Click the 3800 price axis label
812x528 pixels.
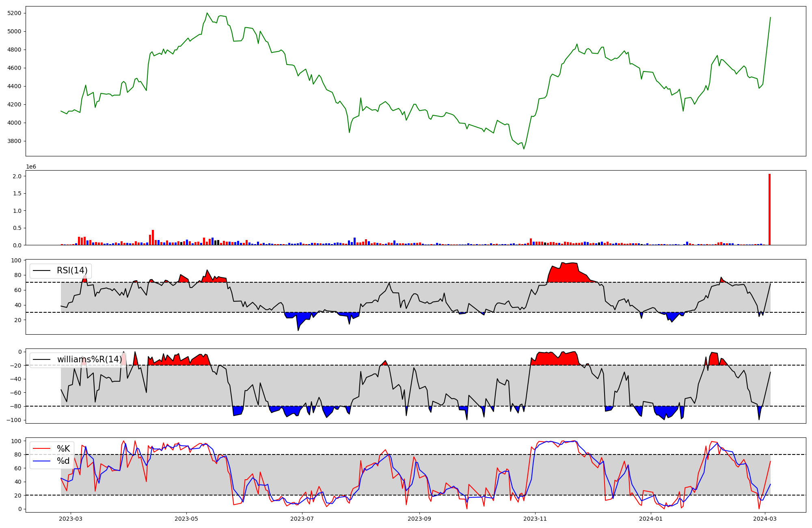tap(14, 141)
